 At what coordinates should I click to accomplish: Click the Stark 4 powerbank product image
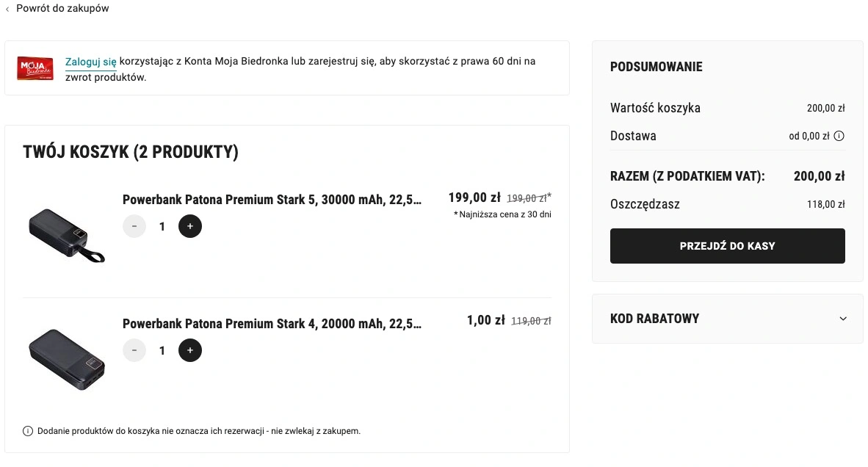coord(66,360)
